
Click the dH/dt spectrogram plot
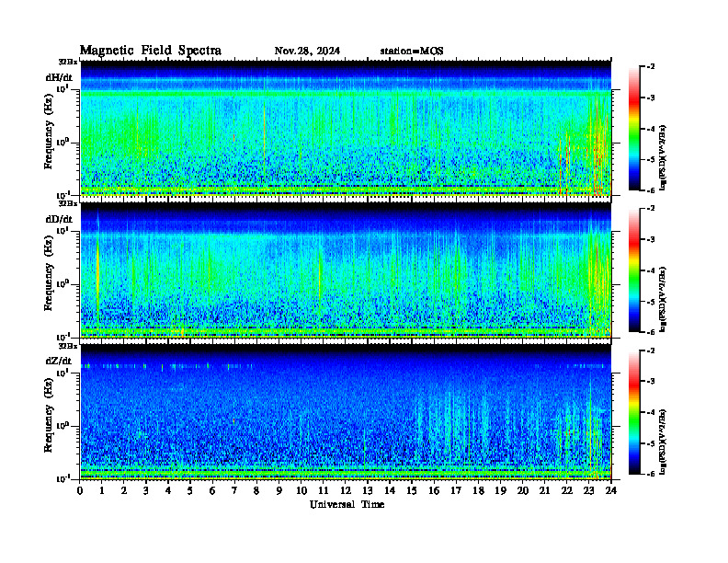coord(346,128)
